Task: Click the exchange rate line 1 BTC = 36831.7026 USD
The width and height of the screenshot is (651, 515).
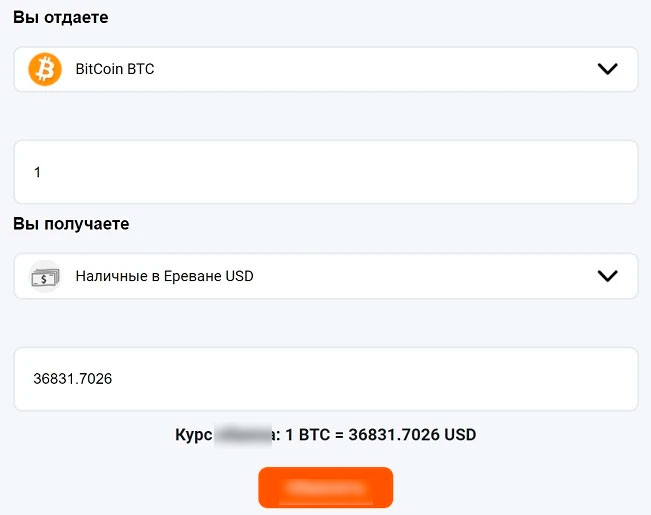Action: tap(381, 435)
